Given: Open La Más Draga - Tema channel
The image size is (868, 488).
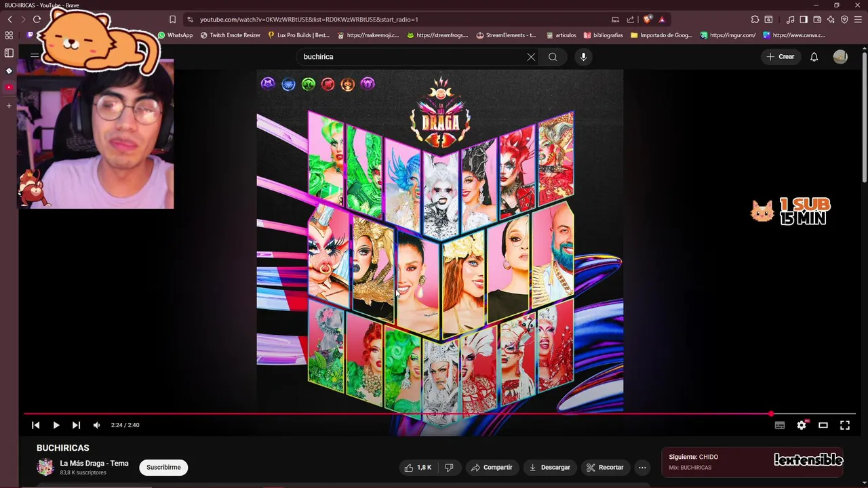Looking at the screenshot, I should point(94,464).
